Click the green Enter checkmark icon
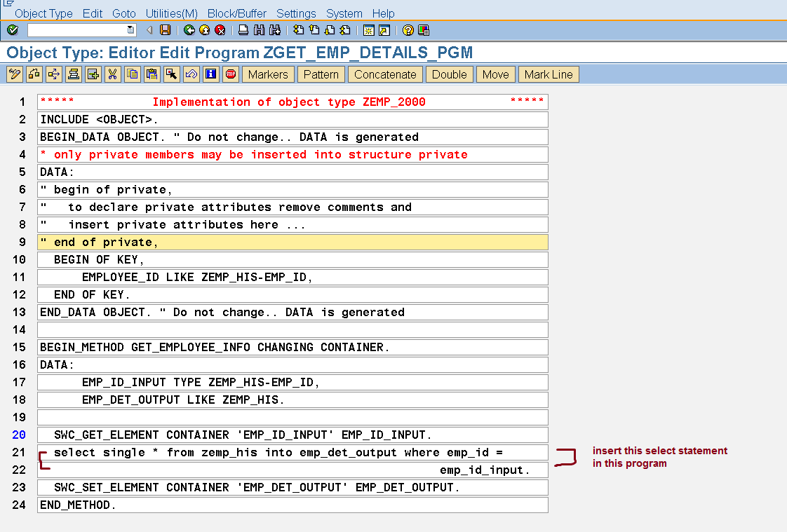The width and height of the screenshot is (787, 532). click(x=12, y=30)
